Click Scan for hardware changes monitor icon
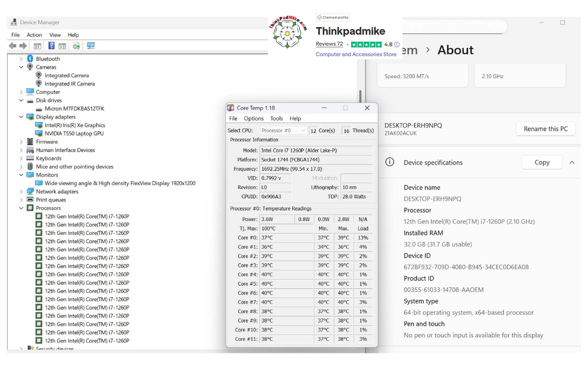 (91, 46)
